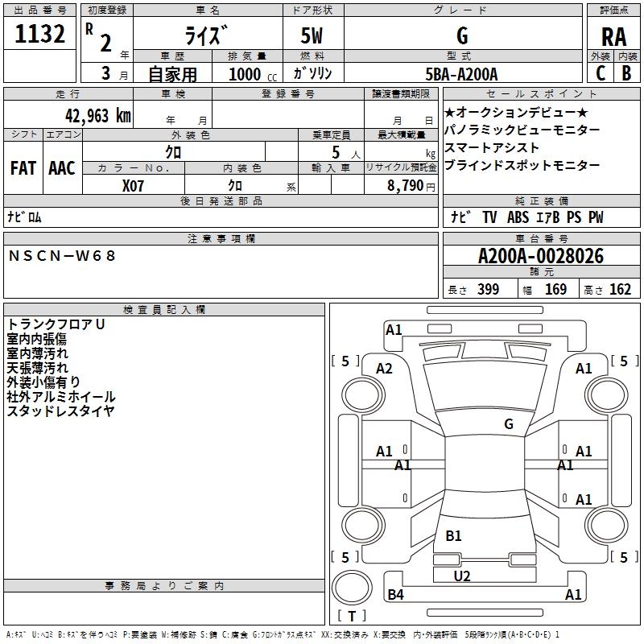The height and width of the screenshot is (644, 644).
Task: Select the exterior rating "C" under 外装
Action: tap(601, 73)
